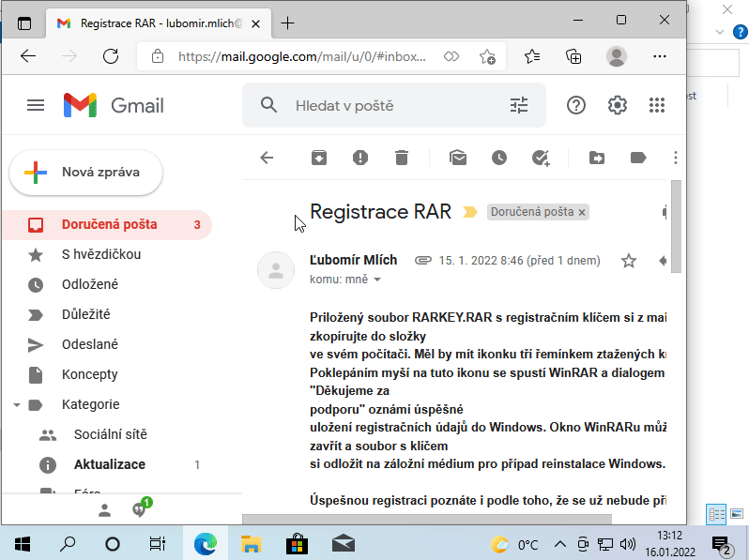Open Gmail settings gear
Screen dimensions: 749x560
618,105
